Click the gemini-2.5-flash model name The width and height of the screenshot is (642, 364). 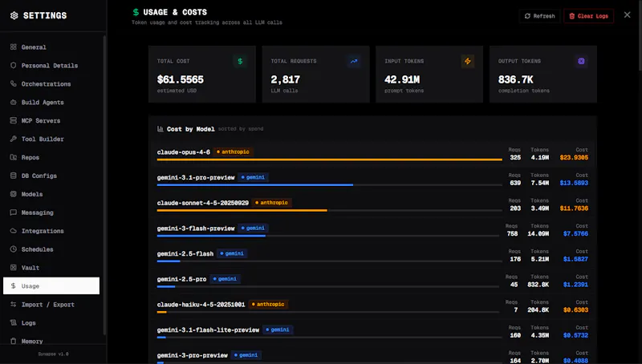pos(185,253)
